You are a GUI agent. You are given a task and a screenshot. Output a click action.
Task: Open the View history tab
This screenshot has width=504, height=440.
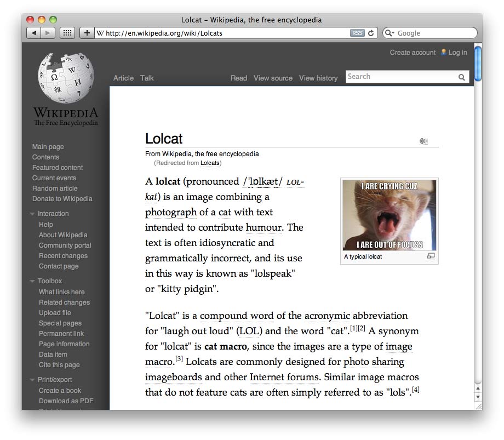click(318, 78)
